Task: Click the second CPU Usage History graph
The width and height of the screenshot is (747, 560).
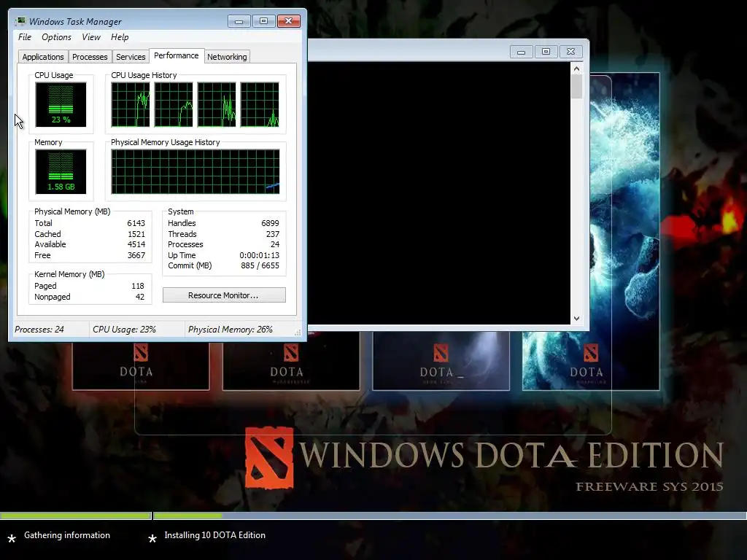Action: (x=174, y=105)
